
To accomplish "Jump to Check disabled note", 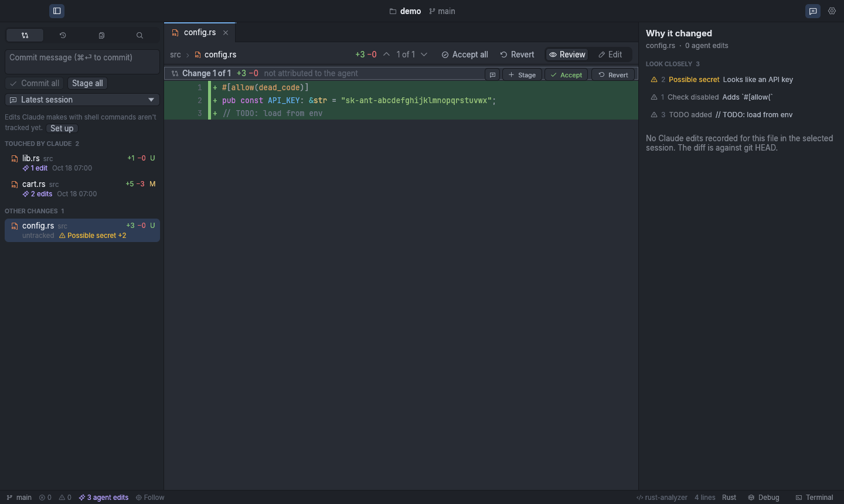I will (741, 97).
